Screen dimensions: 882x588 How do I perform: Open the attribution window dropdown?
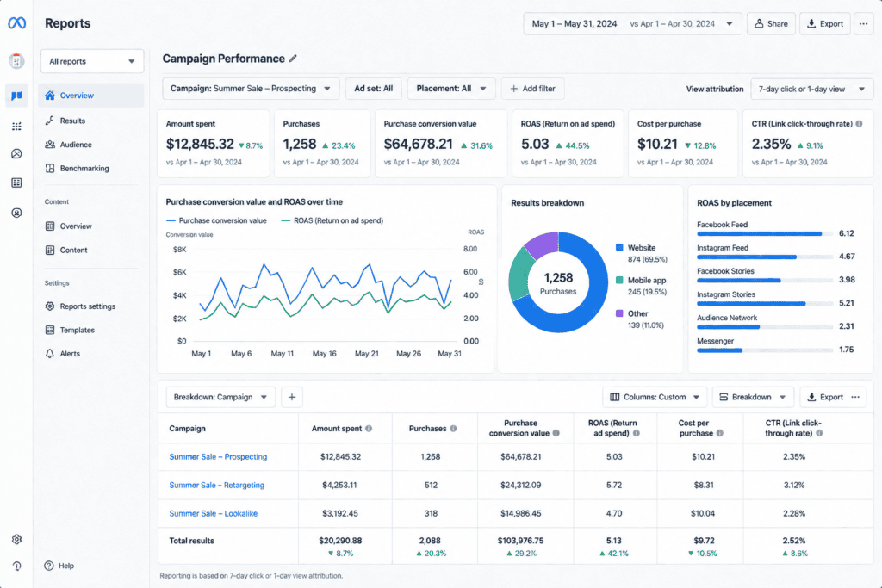[x=811, y=89]
